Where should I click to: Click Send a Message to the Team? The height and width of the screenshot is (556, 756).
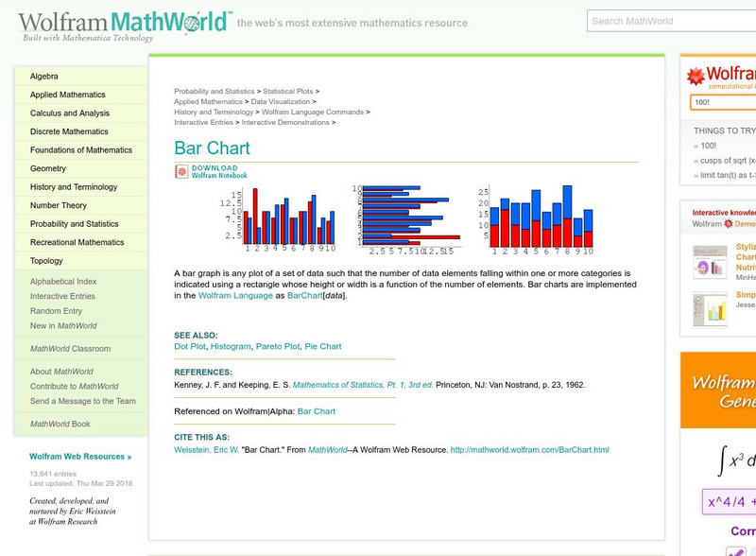[83, 401]
